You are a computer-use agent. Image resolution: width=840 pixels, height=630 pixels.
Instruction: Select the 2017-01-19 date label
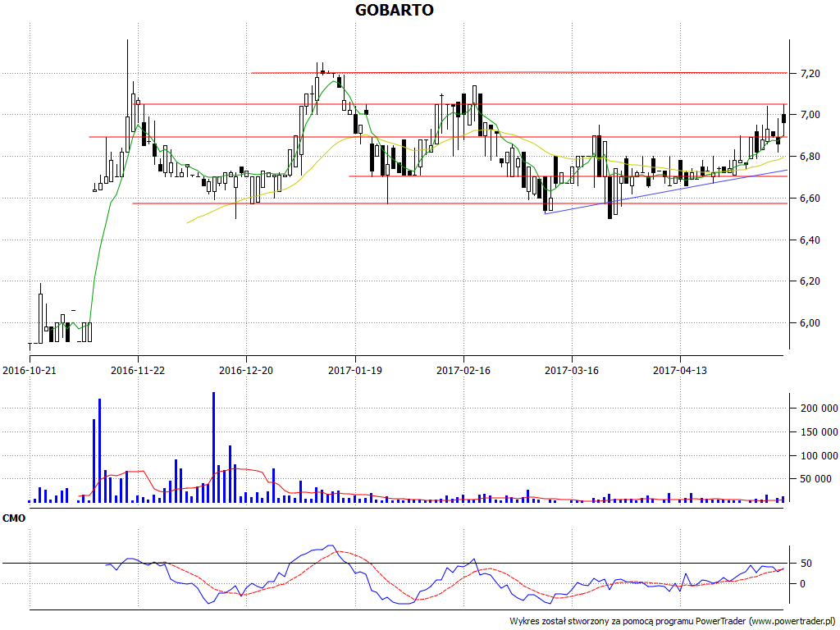click(355, 370)
